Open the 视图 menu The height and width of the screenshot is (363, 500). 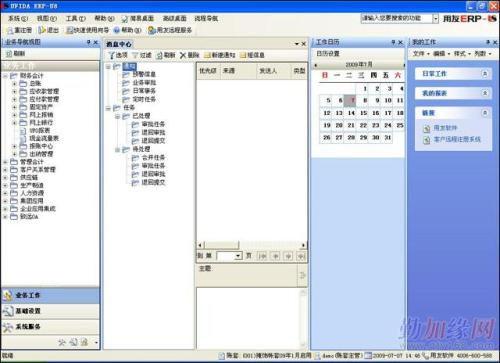point(47,19)
